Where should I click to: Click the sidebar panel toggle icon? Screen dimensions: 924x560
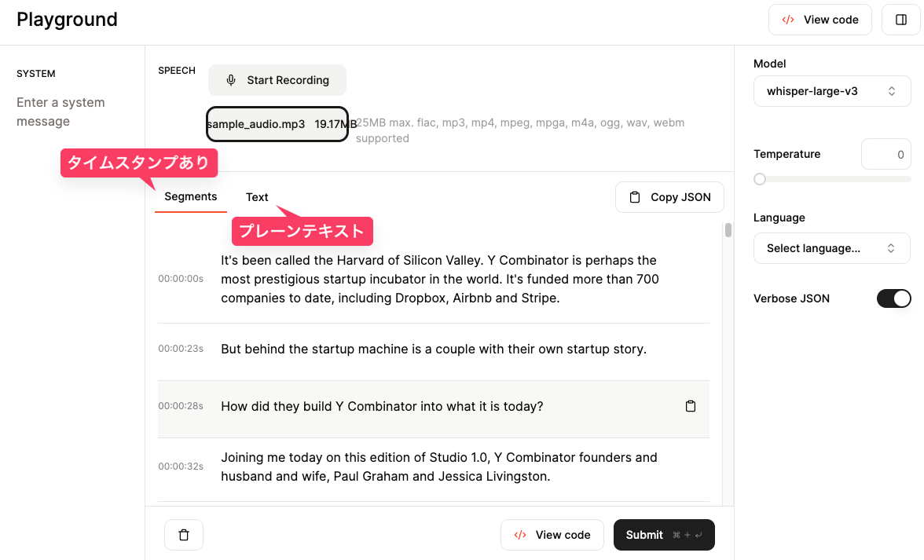[900, 20]
